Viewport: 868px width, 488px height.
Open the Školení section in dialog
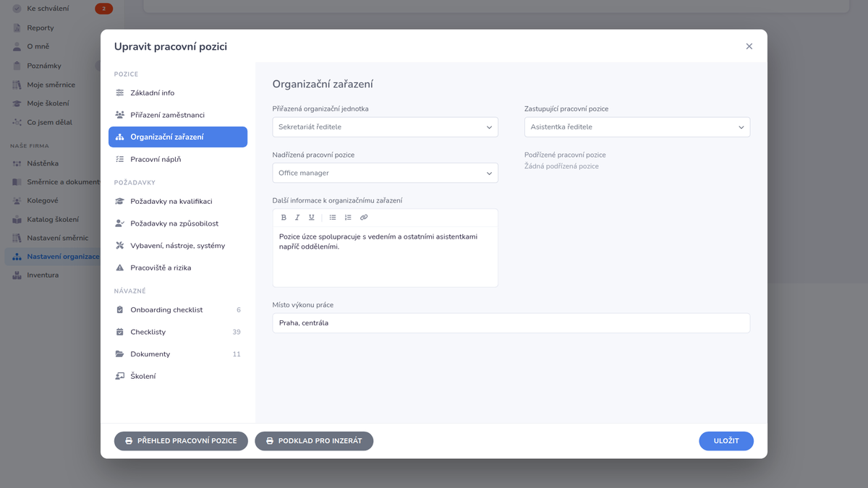[178, 377]
